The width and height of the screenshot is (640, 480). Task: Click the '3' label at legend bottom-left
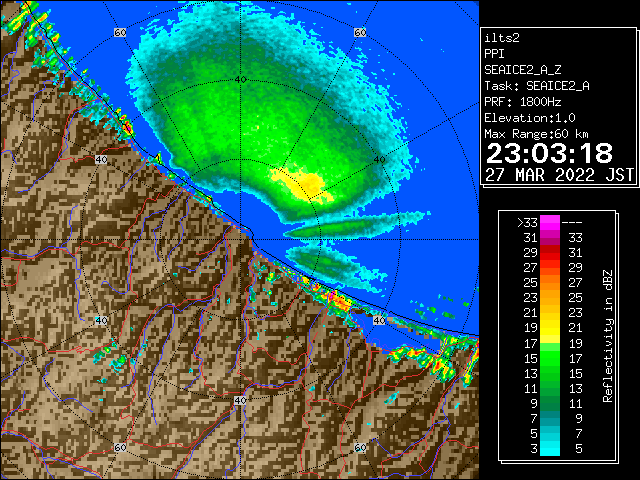click(534, 449)
